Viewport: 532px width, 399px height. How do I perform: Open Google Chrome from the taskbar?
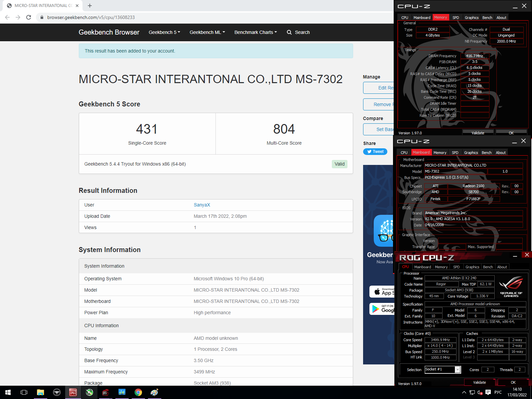pos(138,392)
